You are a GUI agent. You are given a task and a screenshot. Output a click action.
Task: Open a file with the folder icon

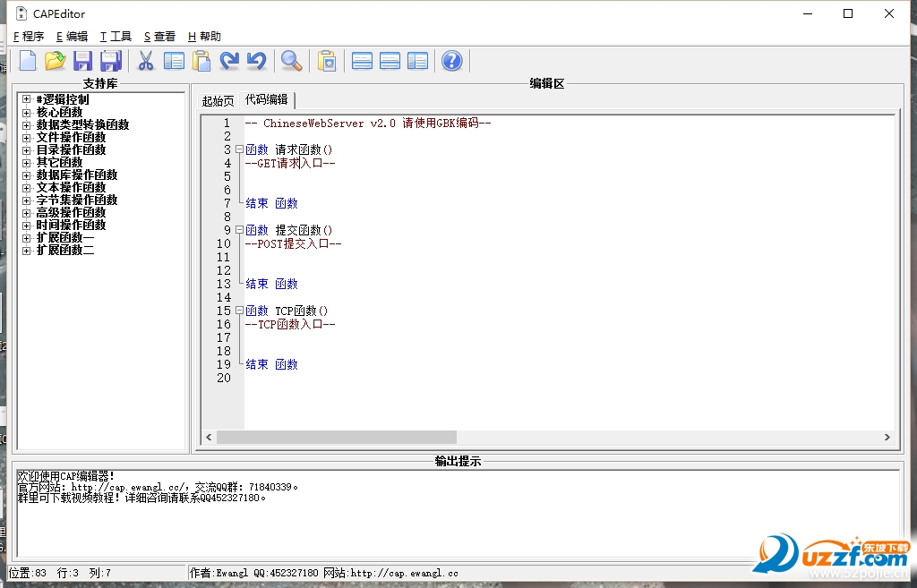pos(55,61)
